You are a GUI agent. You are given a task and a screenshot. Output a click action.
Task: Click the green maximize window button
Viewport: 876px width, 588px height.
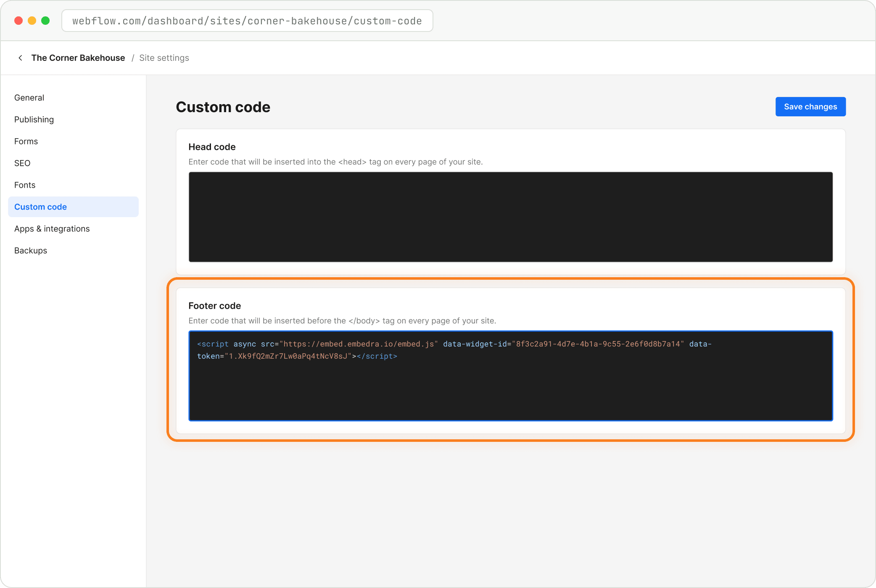tap(45, 21)
